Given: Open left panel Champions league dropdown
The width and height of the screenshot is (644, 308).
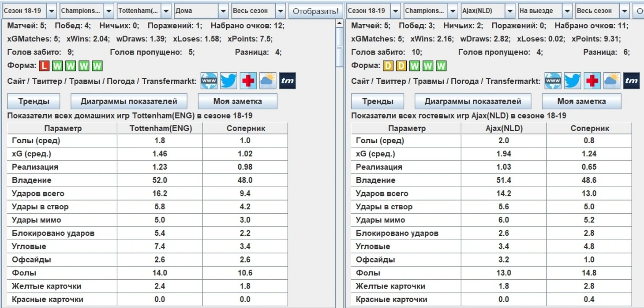Looking at the screenshot, I should click(x=86, y=11).
